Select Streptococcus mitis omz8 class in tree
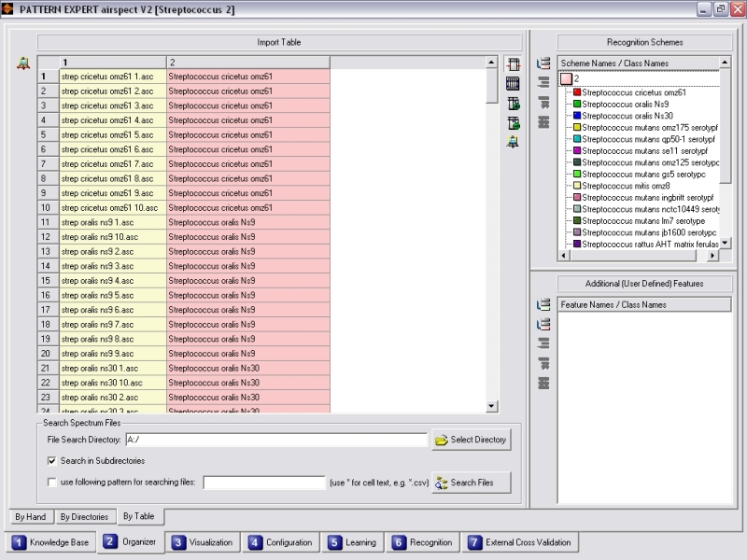 pos(625,186)
